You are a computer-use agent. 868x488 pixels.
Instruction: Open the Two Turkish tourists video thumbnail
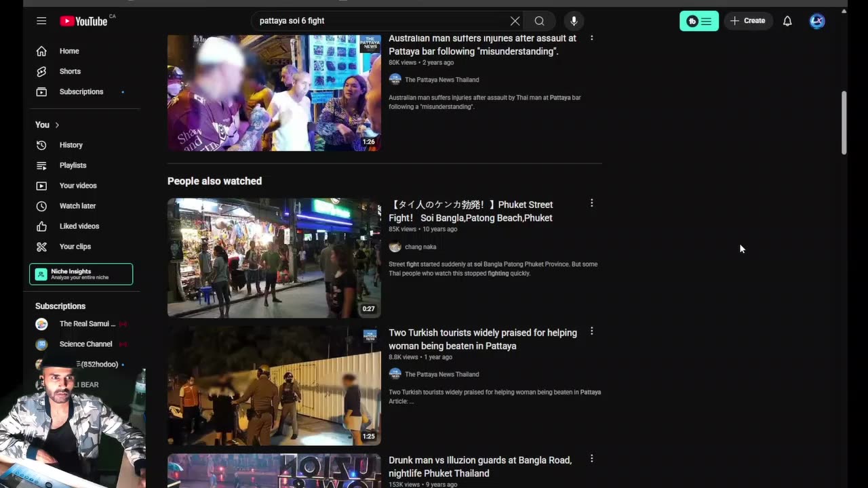click(274, 386)
